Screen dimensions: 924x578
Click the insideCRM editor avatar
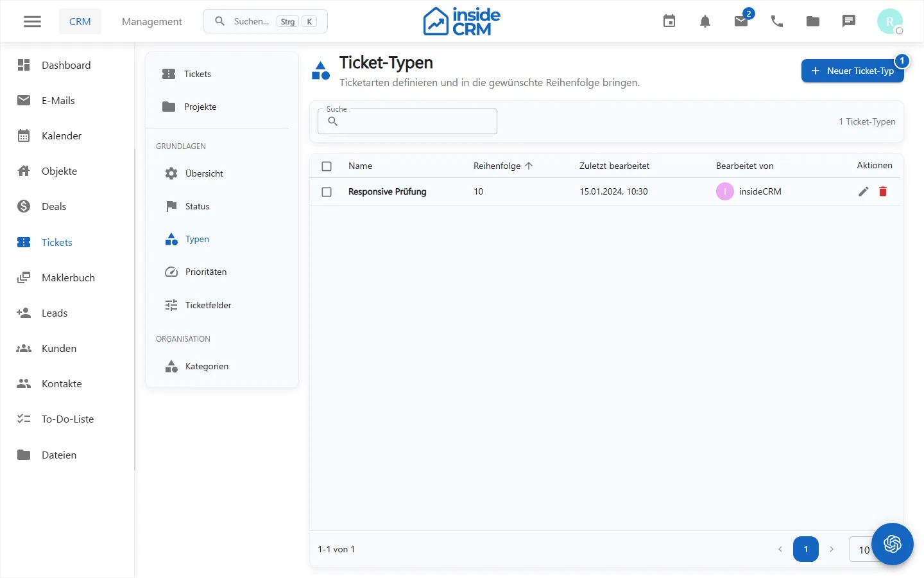point(725,191)
